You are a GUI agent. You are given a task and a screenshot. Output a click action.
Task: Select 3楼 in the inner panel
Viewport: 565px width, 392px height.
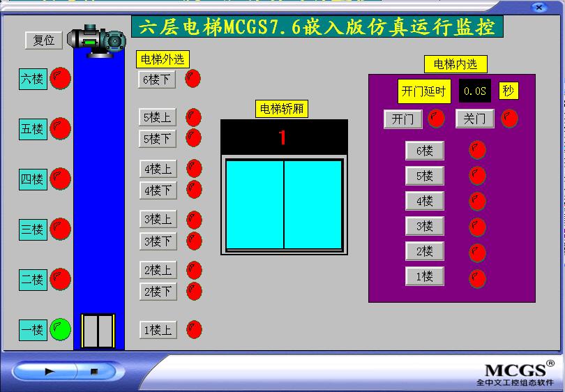[425, 226]
